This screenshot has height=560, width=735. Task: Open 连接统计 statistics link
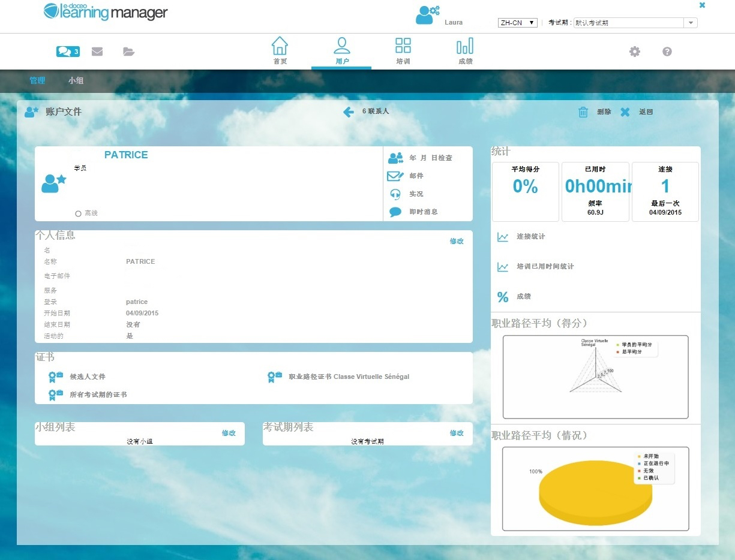point(530,237)
